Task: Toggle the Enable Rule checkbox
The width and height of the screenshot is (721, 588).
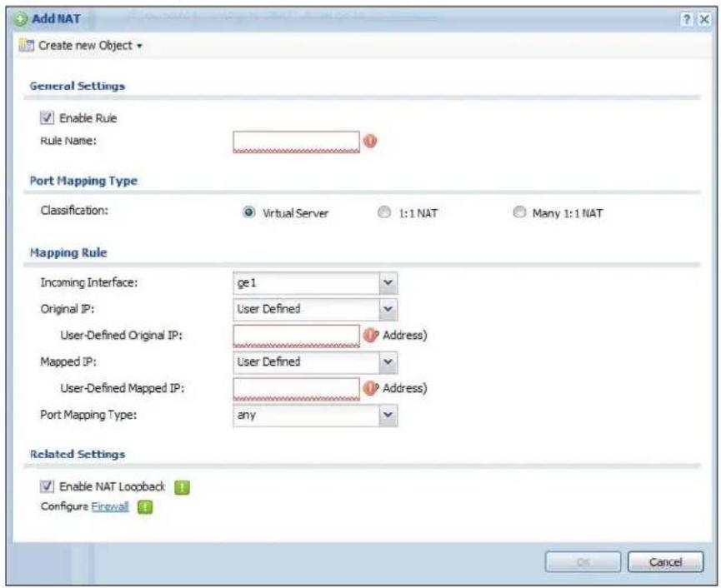Action: pos(47,118)
